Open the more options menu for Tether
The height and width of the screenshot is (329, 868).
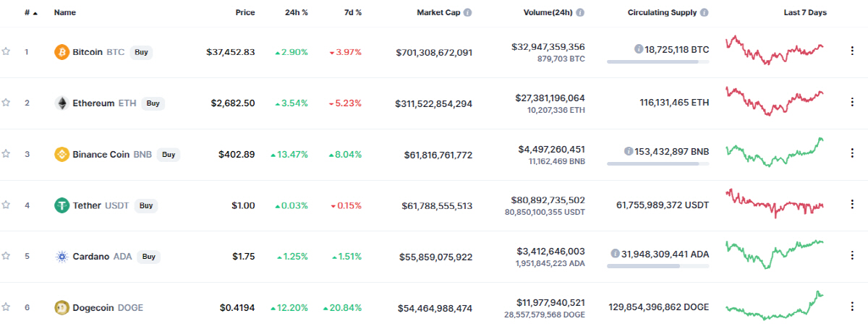(x=851, y=205)
